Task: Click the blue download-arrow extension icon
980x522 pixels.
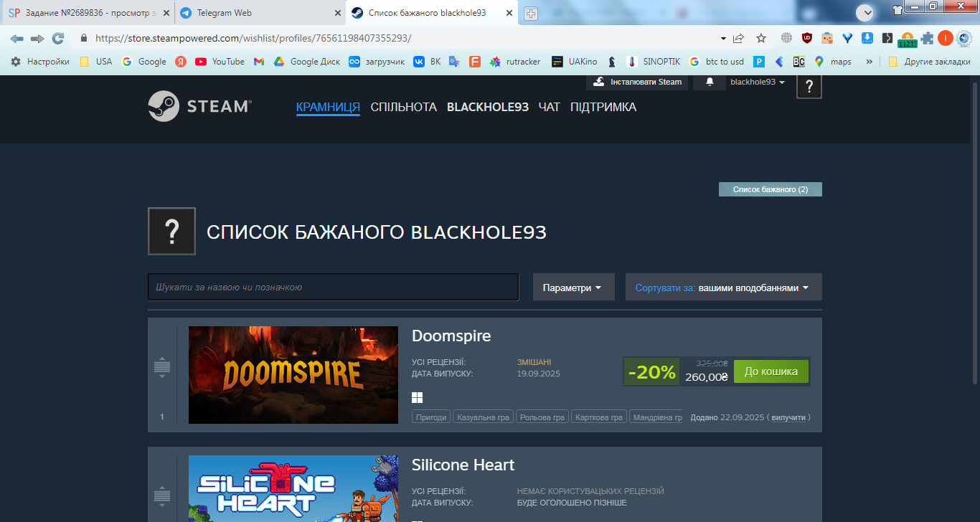Action: tap(867, 38)
